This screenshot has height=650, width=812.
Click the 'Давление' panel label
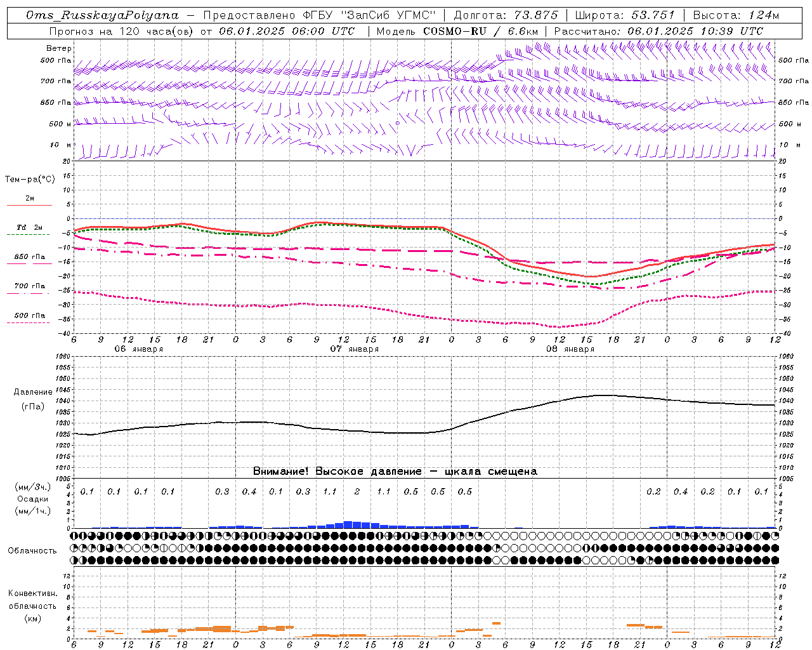tap(33, 392)
